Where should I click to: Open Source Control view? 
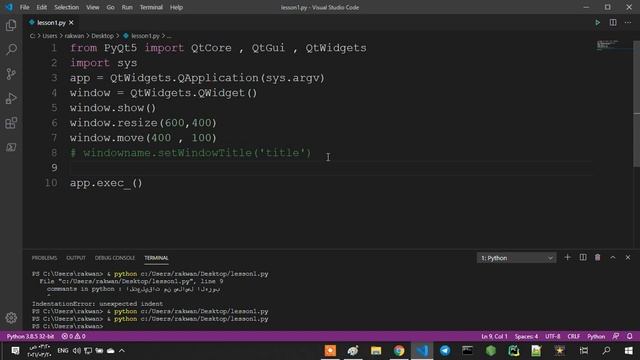point(11,74)
